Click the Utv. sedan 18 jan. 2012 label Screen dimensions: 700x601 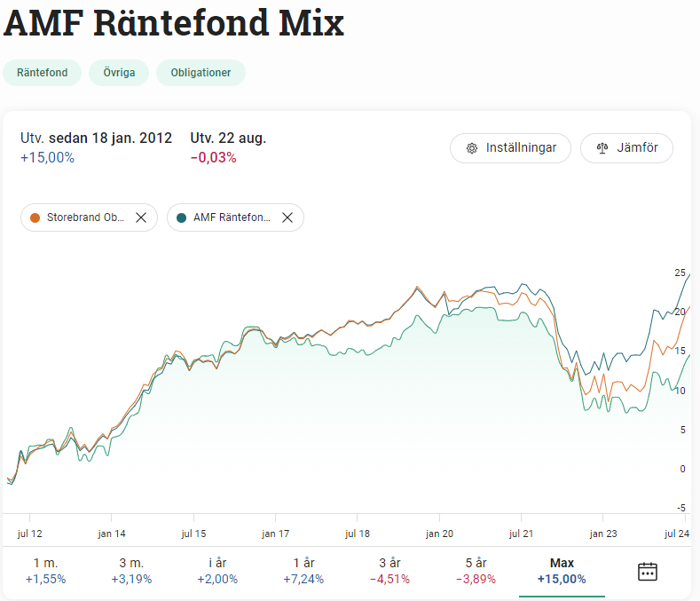coord(96,138)
